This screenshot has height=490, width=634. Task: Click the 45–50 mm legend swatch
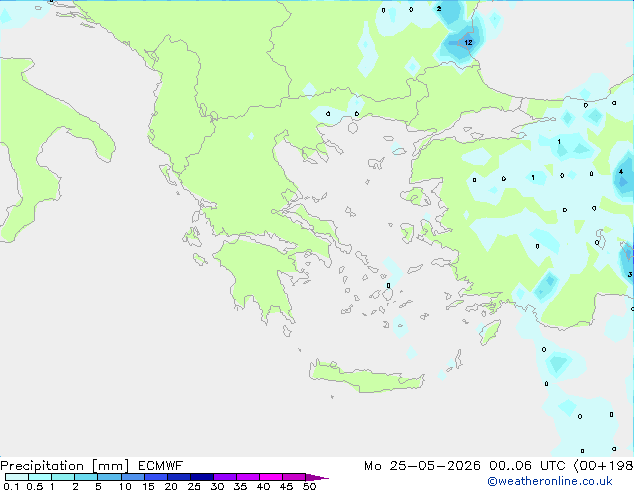[x=294, y=477]
